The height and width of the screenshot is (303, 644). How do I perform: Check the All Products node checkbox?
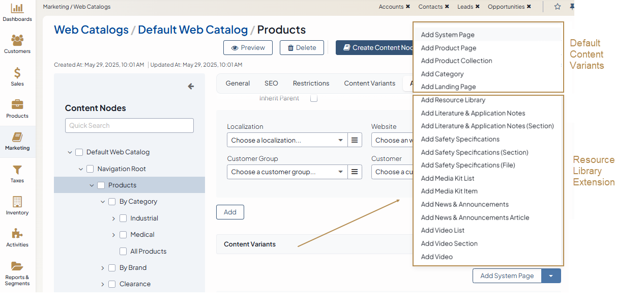(123, 252)
